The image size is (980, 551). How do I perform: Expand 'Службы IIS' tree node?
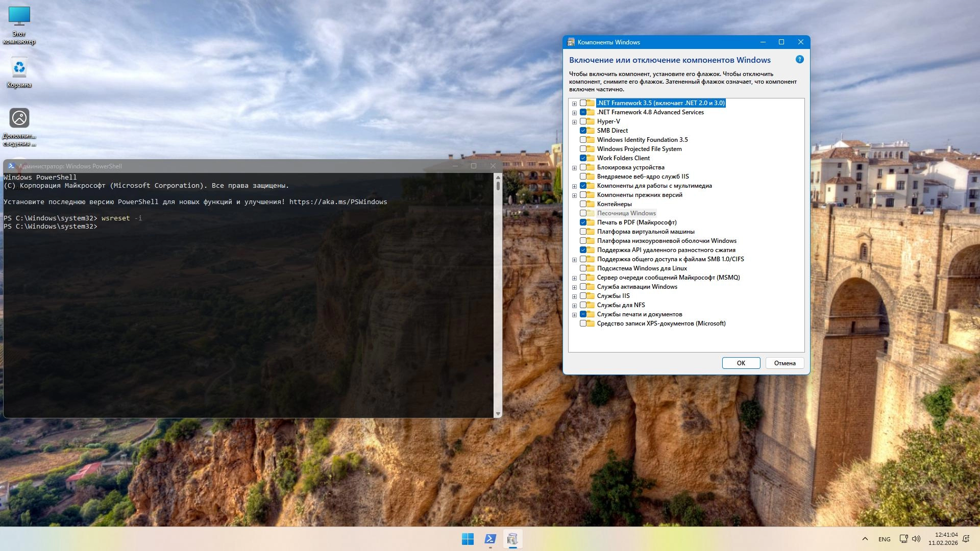574,296
